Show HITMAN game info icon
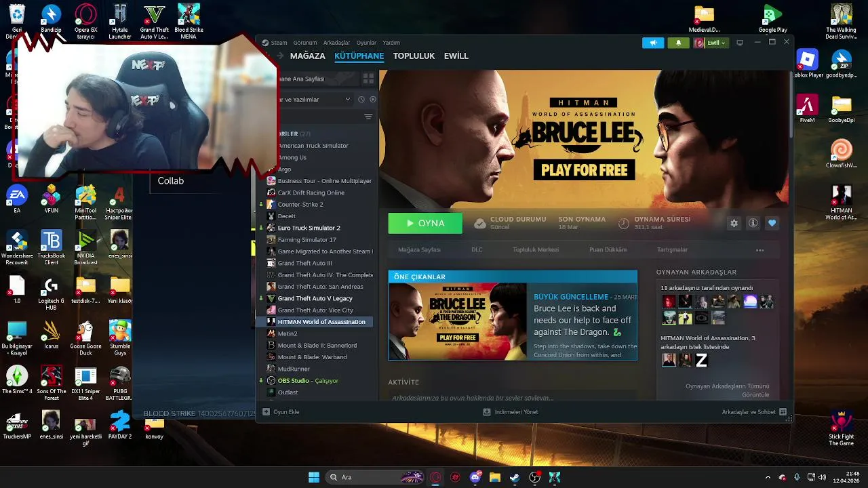 pos(753,223)
